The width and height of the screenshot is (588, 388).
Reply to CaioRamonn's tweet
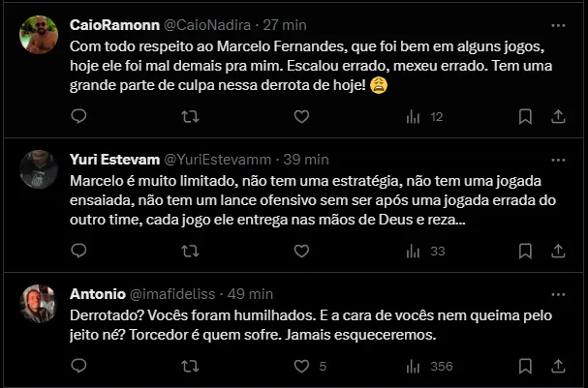79,116
